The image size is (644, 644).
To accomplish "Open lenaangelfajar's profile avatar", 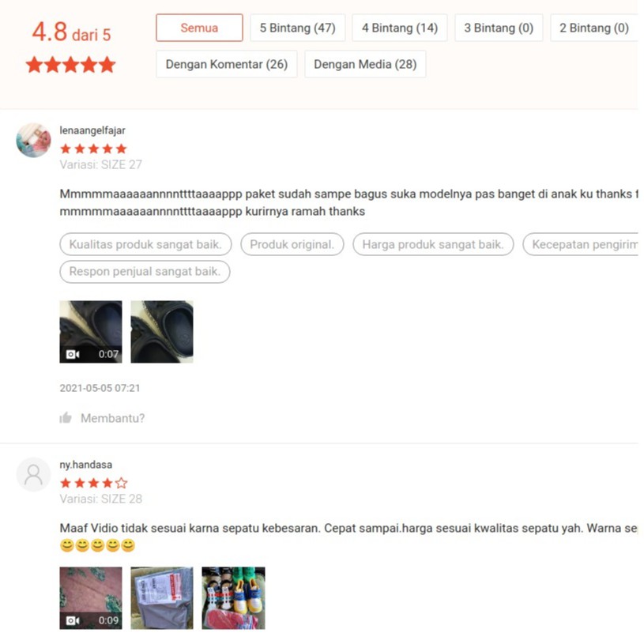I will tap(34, 140).
